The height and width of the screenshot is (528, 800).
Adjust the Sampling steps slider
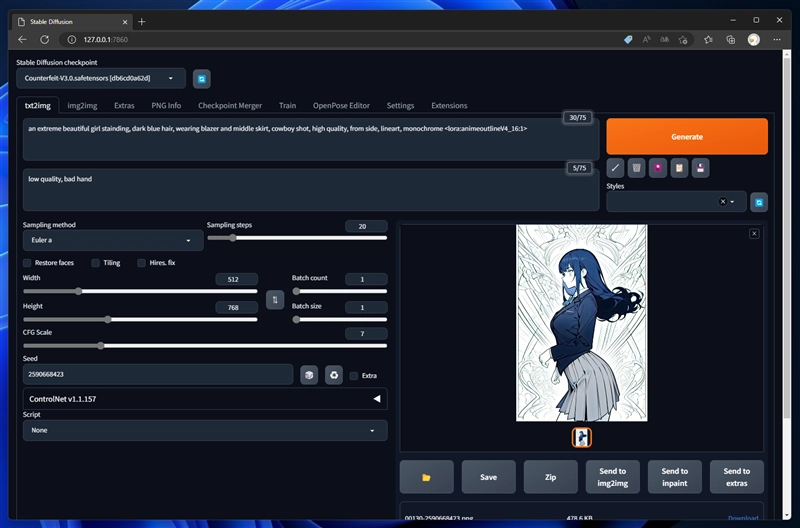coord(297,238)
